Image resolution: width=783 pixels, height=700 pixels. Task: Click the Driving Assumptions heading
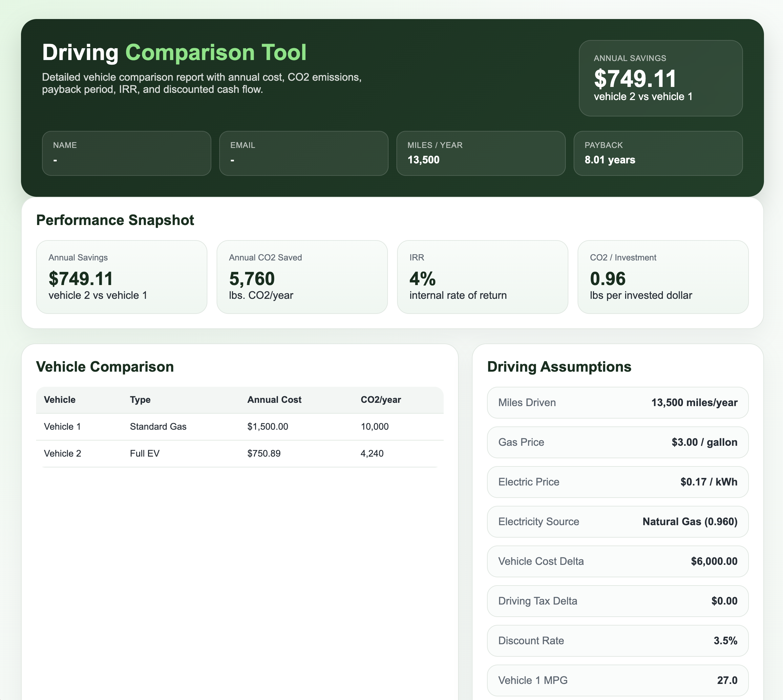point(559,366)
